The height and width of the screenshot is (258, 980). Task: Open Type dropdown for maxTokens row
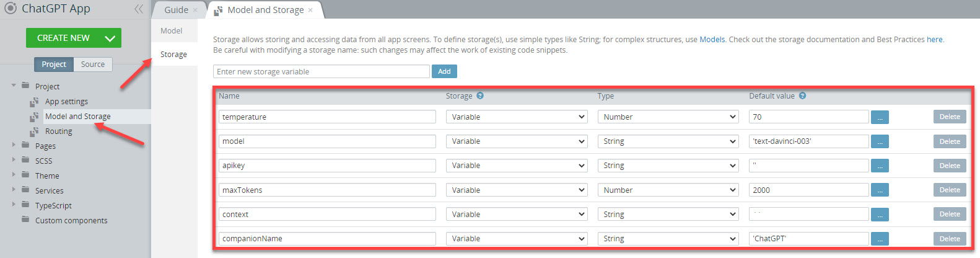[x=668, y=190]
